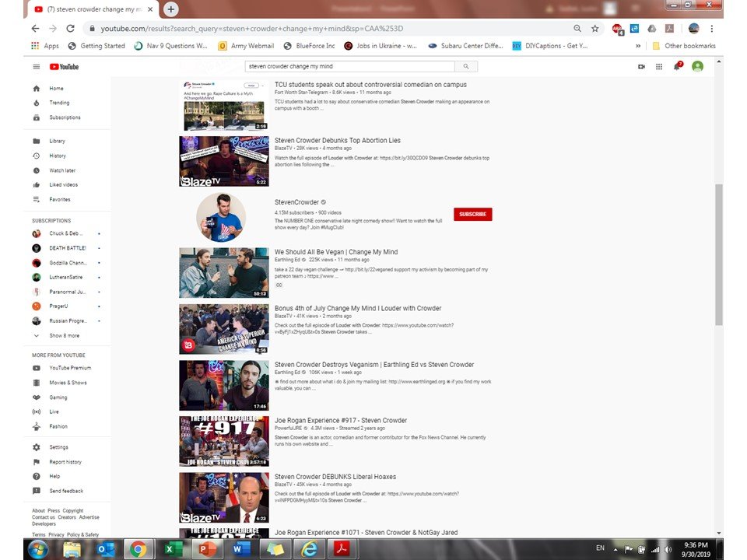
Task: Click the search magnifier button
Action: pyautogui.click(x=466, y=66)
